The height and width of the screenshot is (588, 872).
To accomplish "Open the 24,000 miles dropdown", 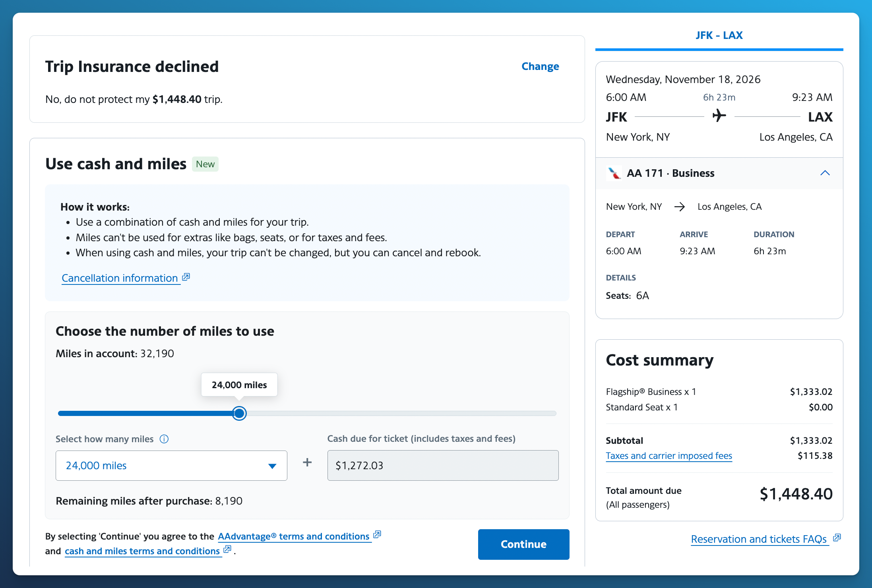I will tap(171, 466).
